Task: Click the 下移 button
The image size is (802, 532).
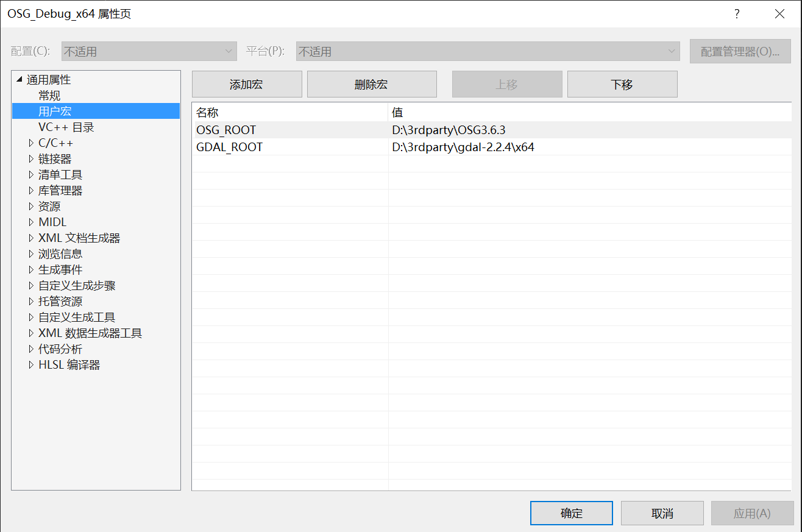Action: click(x=622, y=83)
